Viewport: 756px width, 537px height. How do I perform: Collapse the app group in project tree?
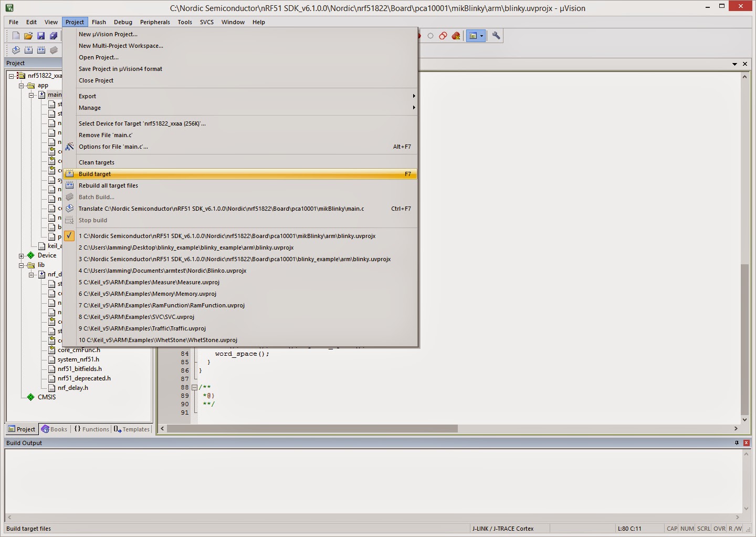click(x=22, y=85)
